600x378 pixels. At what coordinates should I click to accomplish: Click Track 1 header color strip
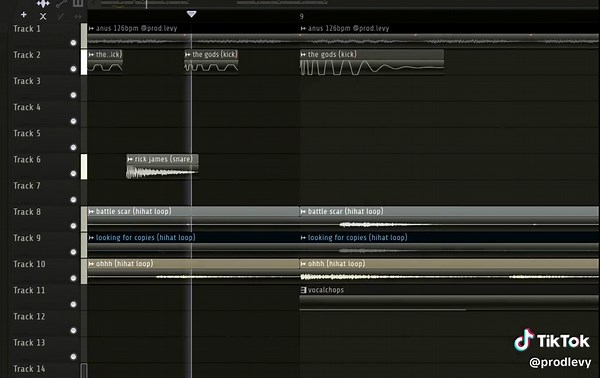(x=84, y=36)
